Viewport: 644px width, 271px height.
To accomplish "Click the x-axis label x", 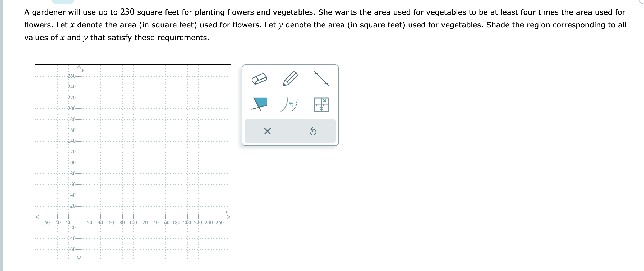I will coord(226,211).
